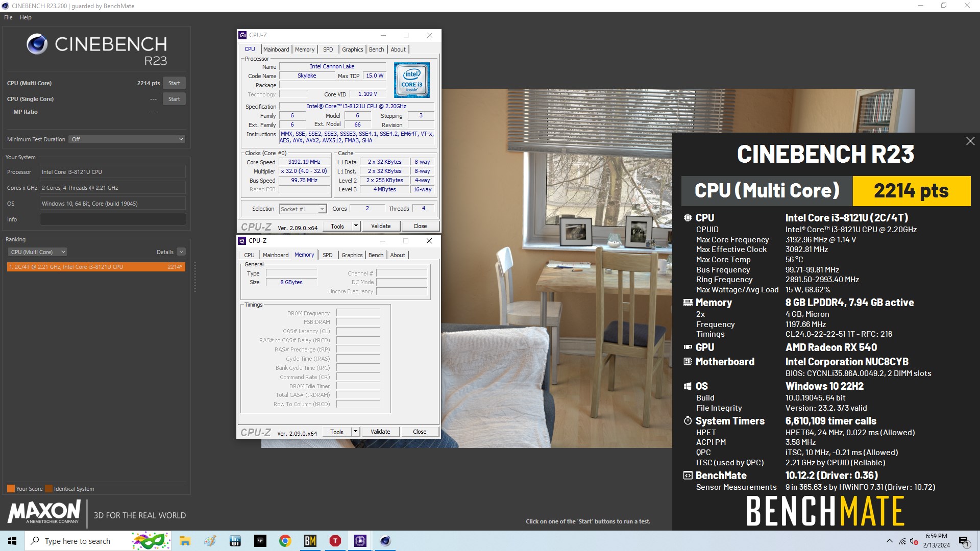The image size is (980, 551).
Task: Click the taskbar clock showing 6:59 PM
Action: (x=936, y=541)
